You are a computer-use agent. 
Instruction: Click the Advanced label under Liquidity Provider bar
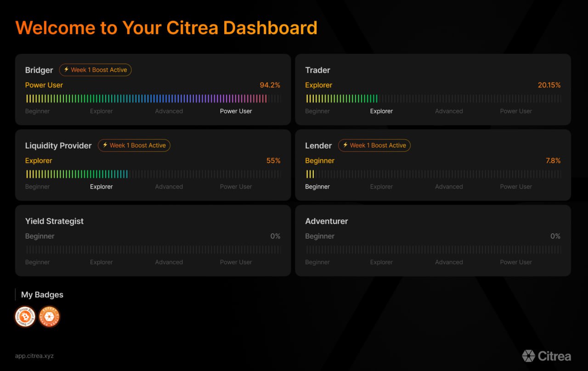(169, 187)
